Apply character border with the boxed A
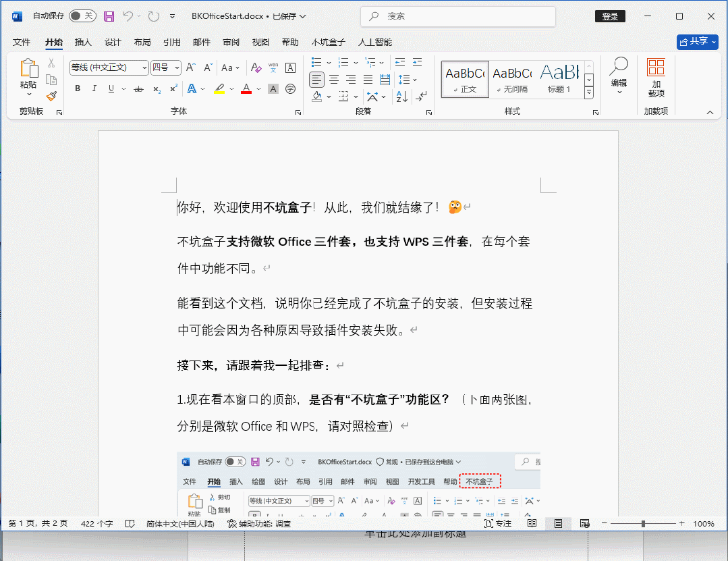The height and width of the screenshot is (561, 728). [x=290, y=68]
